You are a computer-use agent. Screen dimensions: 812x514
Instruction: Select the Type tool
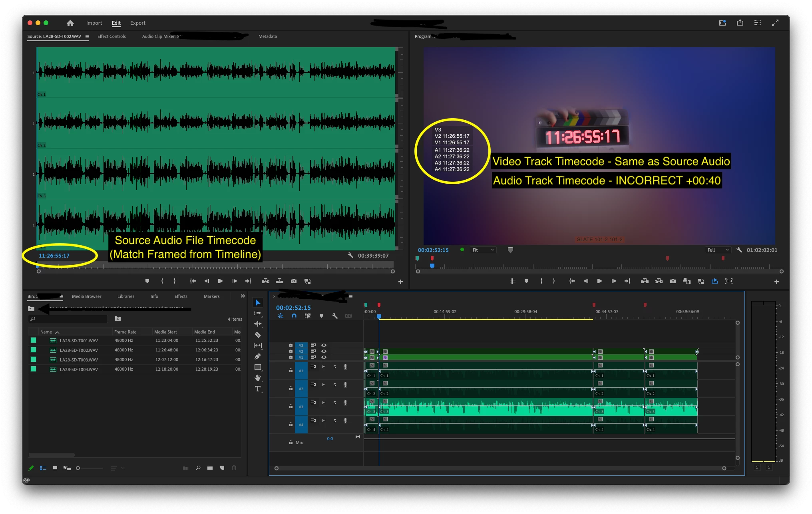(258, 389)
